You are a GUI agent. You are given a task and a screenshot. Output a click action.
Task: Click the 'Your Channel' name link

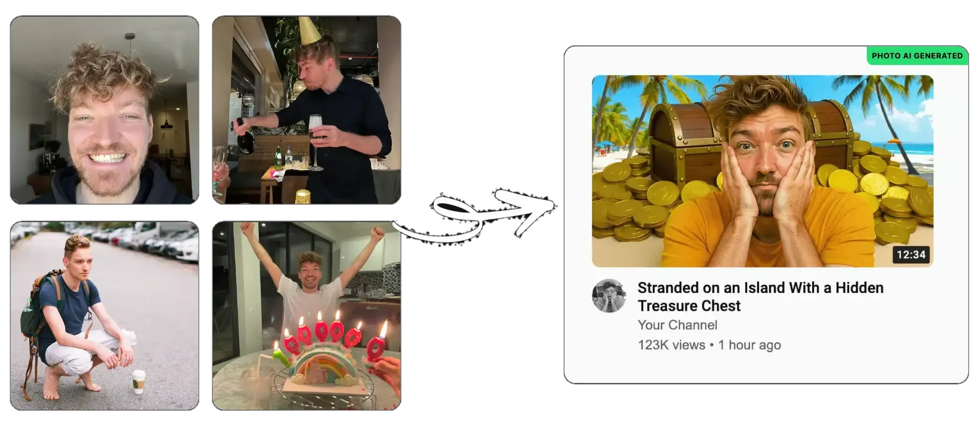point(677,325)
